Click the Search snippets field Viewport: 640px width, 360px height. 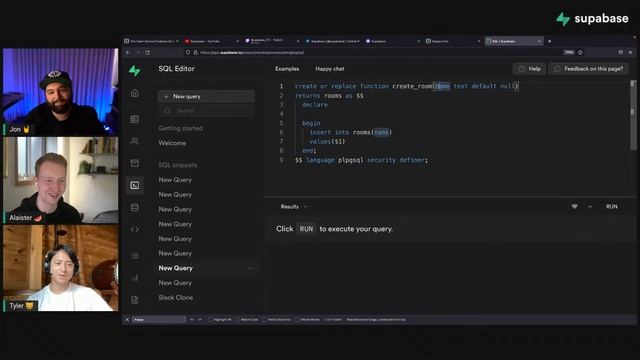(x=206, y=111)
